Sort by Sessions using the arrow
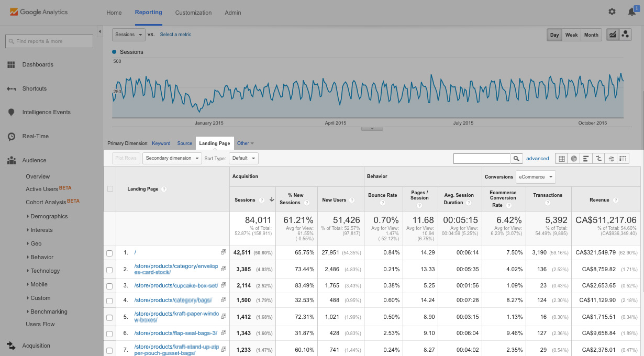 coord(272,199)
